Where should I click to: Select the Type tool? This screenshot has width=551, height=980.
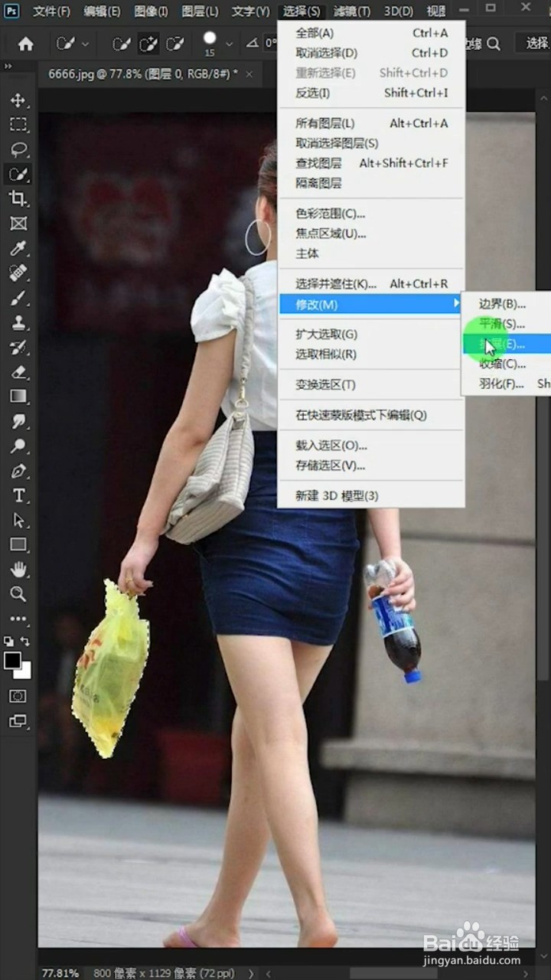tap(18, 495)
